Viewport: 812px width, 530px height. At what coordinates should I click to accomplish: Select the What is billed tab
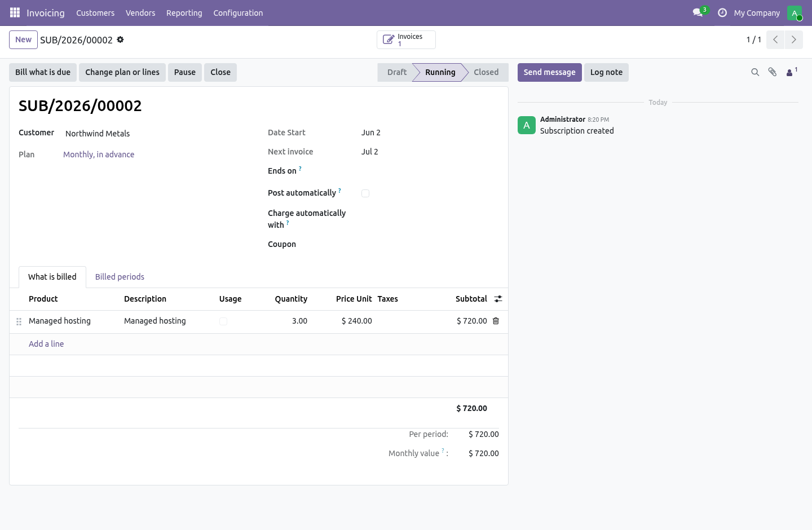pos(52,277)
